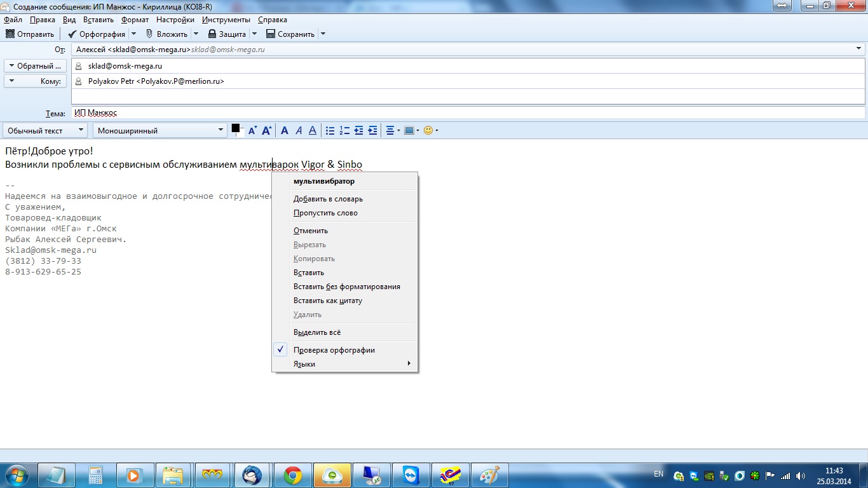Insert a bulleted list
The width and height of the screenshot is (868, 488).
[x=330, y=130]
